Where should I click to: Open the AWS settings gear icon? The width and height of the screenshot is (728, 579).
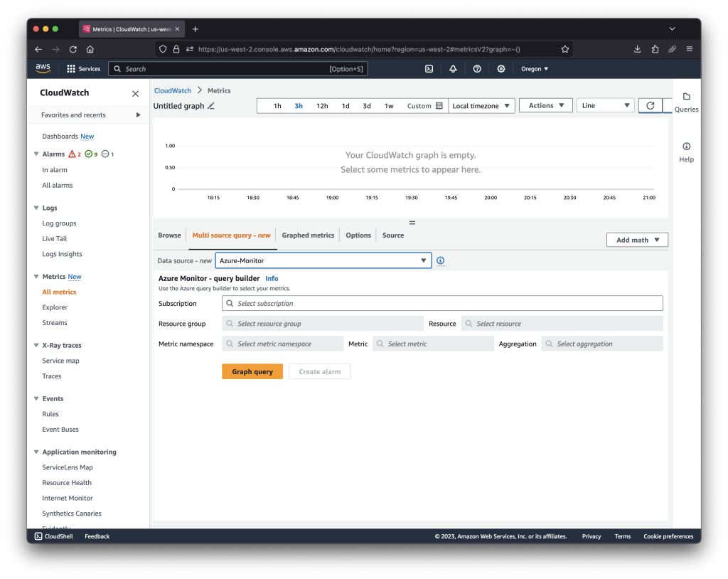[x=501, y=68]
